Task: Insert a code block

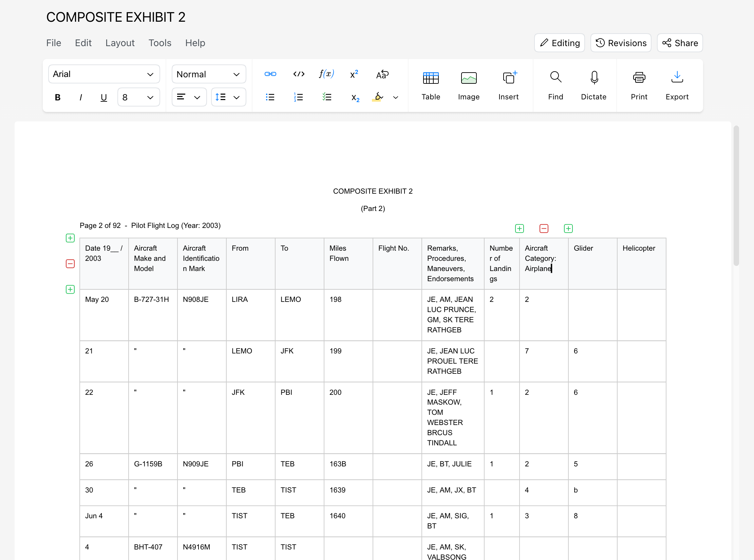Action: (299, 74)
